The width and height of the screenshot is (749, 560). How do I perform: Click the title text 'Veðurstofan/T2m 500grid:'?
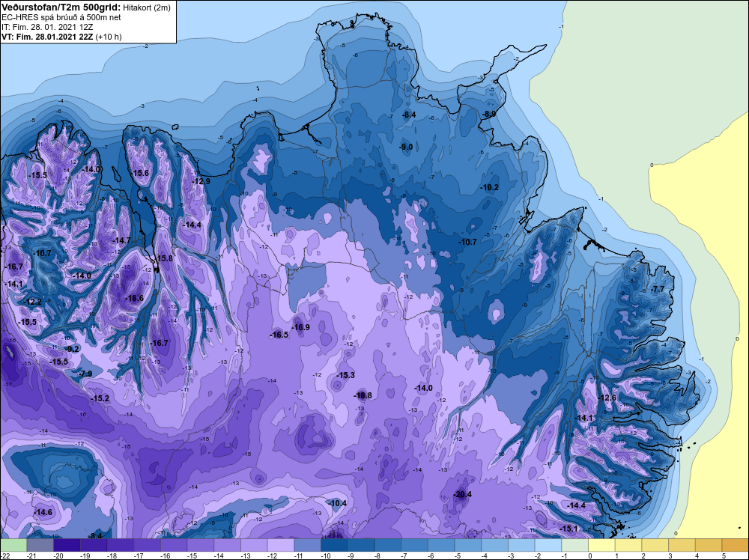[61, 7]
